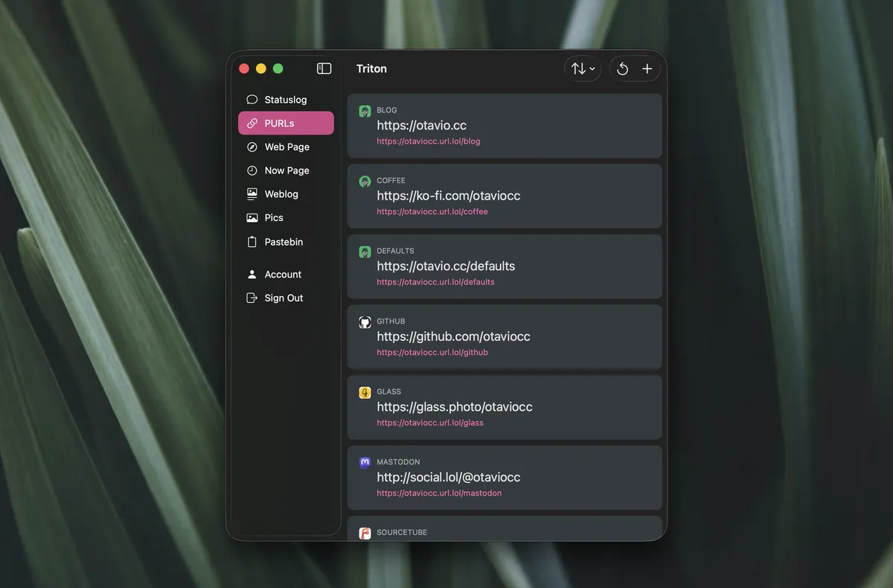This screenshot has width=893, height=588.
Task: Click the Weblog sidebar icon
Action: [x=252, y=194]
